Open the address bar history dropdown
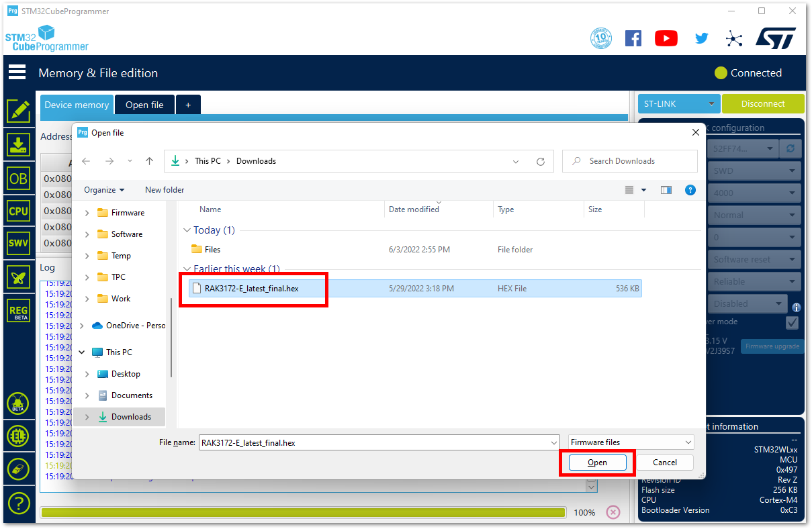The height and width of the screenshot is (529, 812). (516, 161)
